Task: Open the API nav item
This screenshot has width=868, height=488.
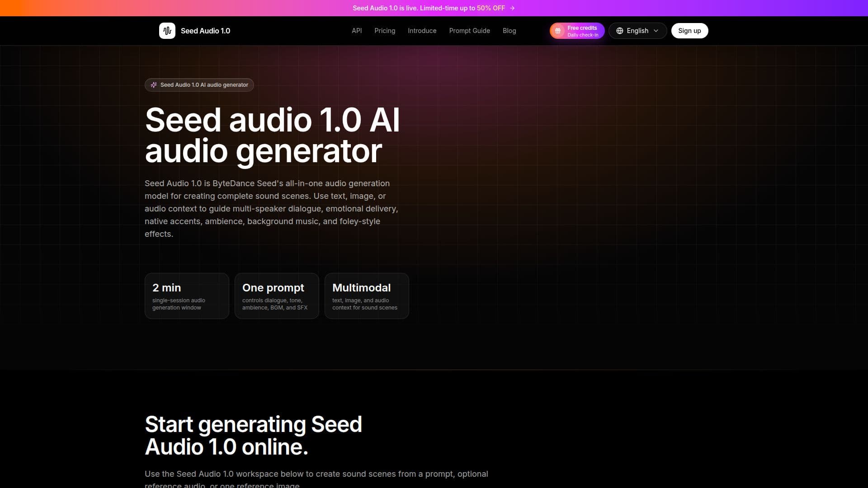Action: [357, 31]
